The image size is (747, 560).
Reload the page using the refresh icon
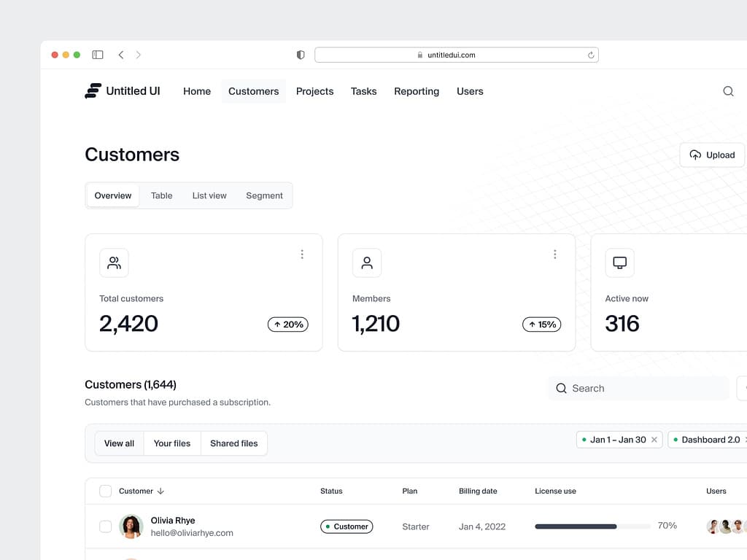coord(591,55)
